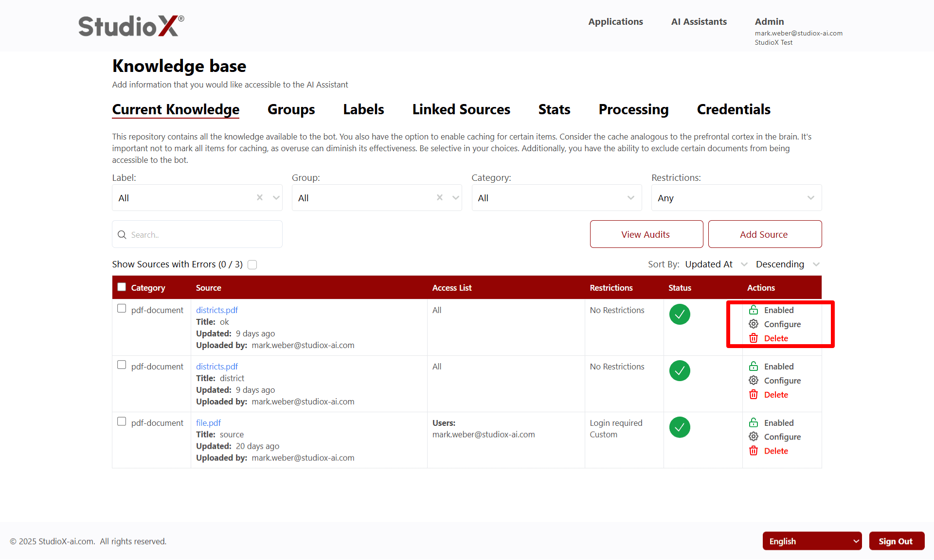Toggle Show Sources with Errors checkbox
The image size is (934, 560).
pyautogui.click(x=252, y=264)
